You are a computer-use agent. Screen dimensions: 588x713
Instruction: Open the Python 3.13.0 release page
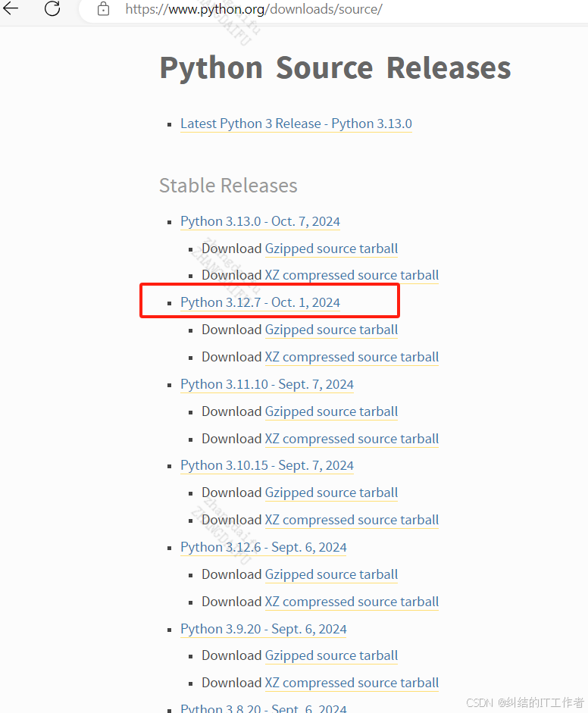point(260,221)
